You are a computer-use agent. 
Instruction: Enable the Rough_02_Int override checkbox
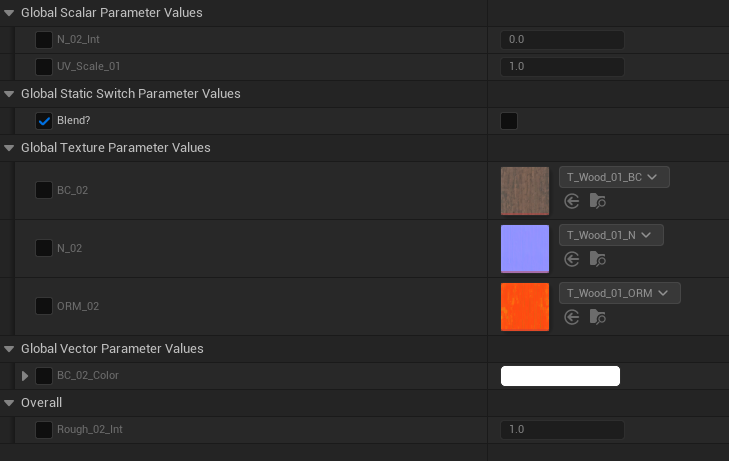point(44,429)
